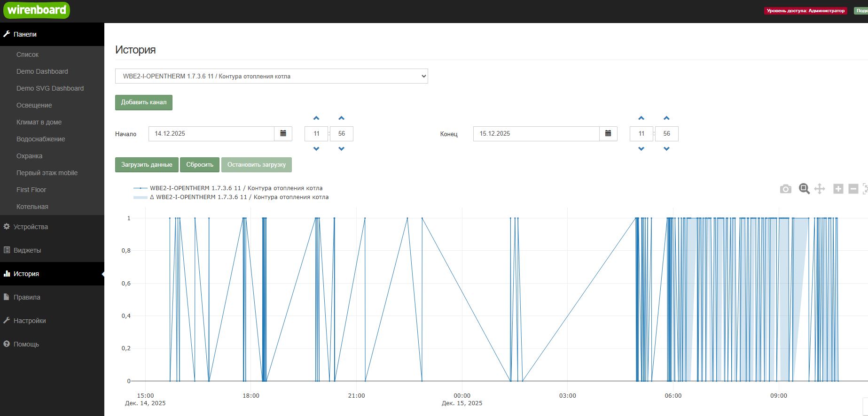868x416 pixels.
Task: Decrease the end time minutes
Action: pyautogui.click(x=666, y=149)
